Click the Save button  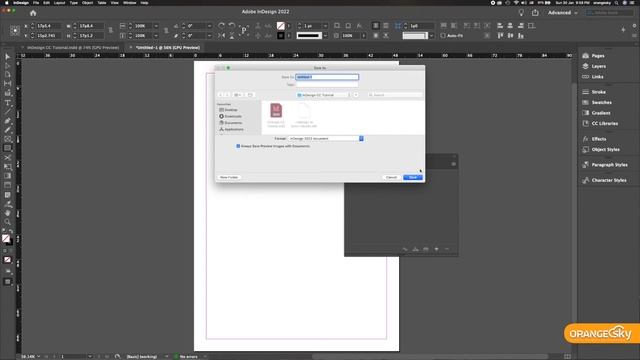[x=413, y=177]
